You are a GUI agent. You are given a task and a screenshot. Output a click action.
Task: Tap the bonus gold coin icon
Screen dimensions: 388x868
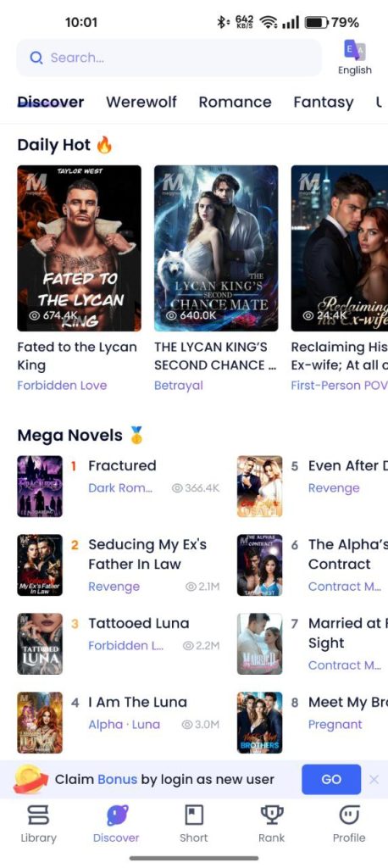click(x=30, y=779)
